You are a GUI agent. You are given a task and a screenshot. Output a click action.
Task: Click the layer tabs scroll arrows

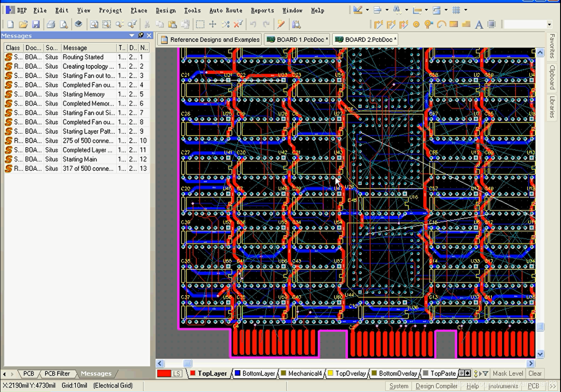465,373
